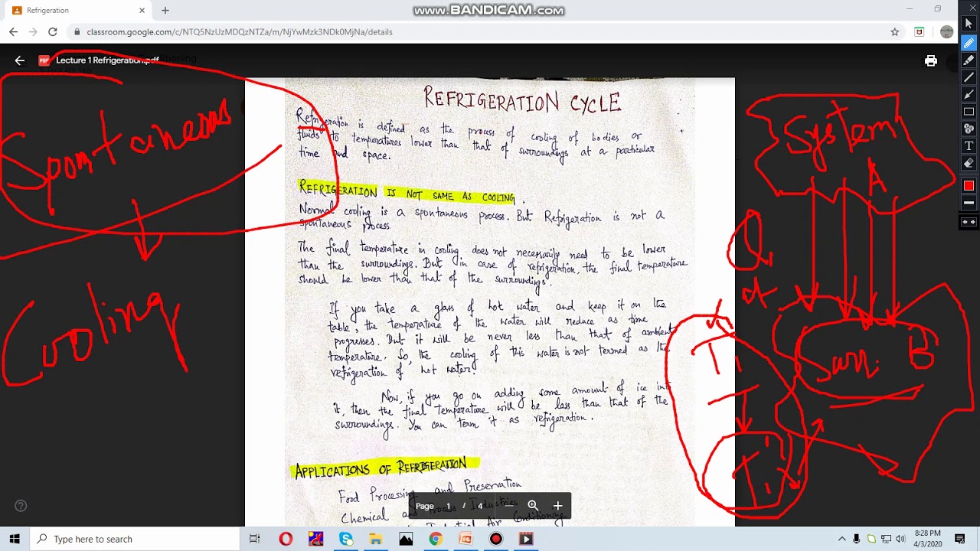Open the volume control in the tray
The width and height of the screenshot is (980, 551).
tap(900, 539)
